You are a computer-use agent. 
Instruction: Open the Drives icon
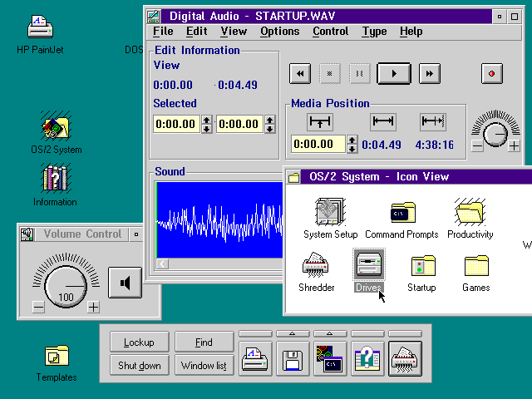point(367,265)
